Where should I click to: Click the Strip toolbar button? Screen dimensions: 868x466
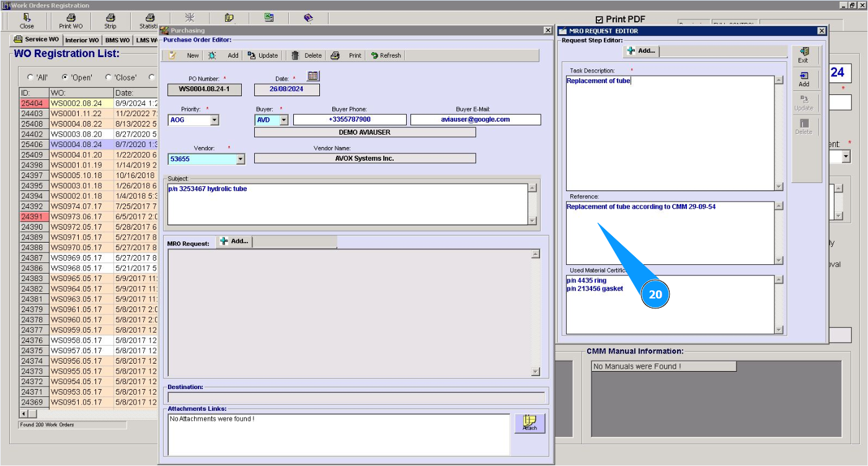coord(110,21)
